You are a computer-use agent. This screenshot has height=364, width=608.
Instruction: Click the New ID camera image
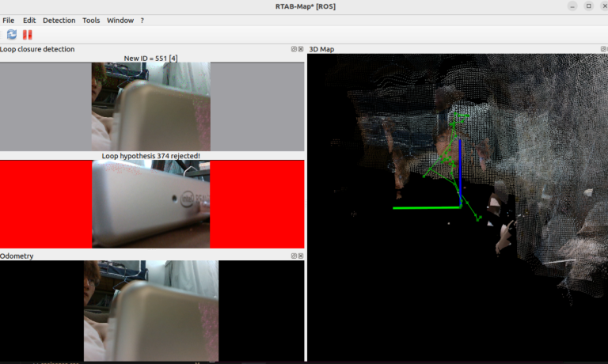click(151, 107)
